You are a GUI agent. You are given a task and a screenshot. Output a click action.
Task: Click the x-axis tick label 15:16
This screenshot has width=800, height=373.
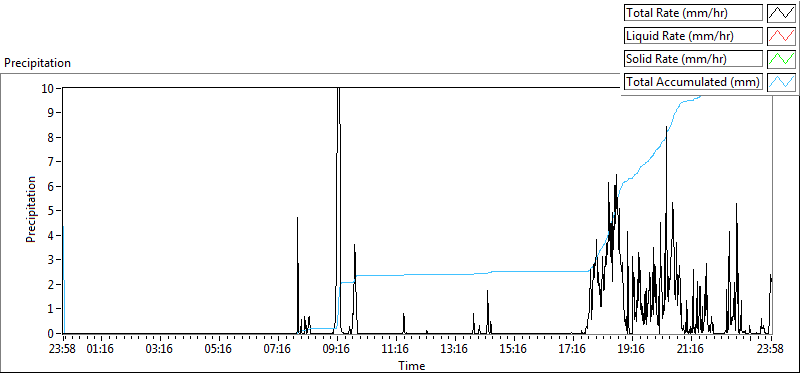pos(514,350)
